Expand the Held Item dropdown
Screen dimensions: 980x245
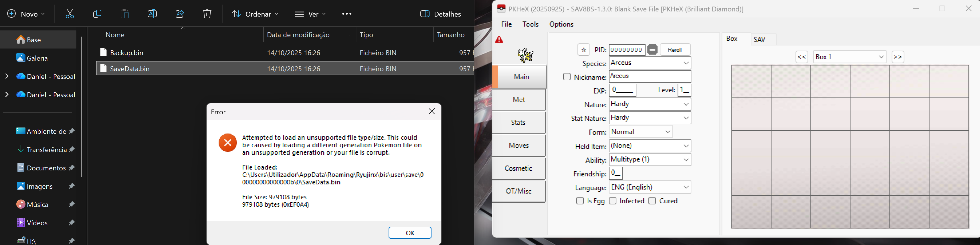coord(650,146)
